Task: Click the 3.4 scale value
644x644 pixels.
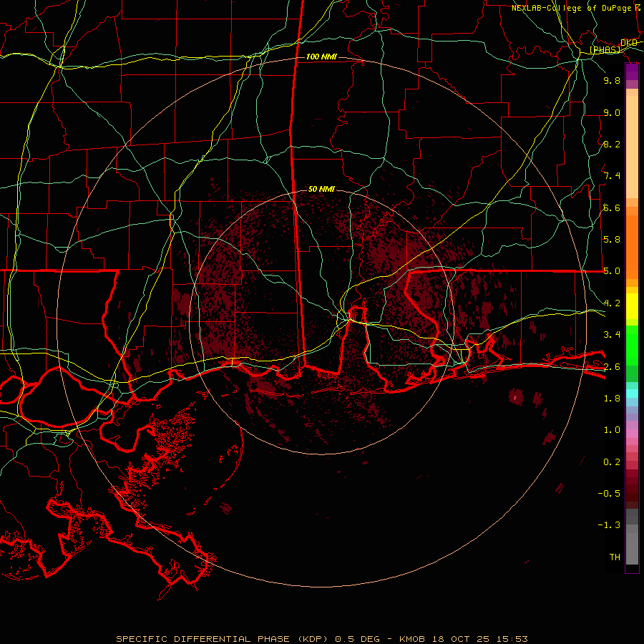Action: pos(612,335)
